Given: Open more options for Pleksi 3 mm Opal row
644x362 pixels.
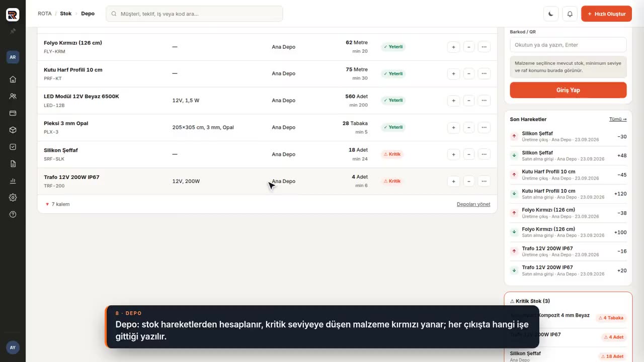Looking at the screenshot, I should tap(484, 127).
